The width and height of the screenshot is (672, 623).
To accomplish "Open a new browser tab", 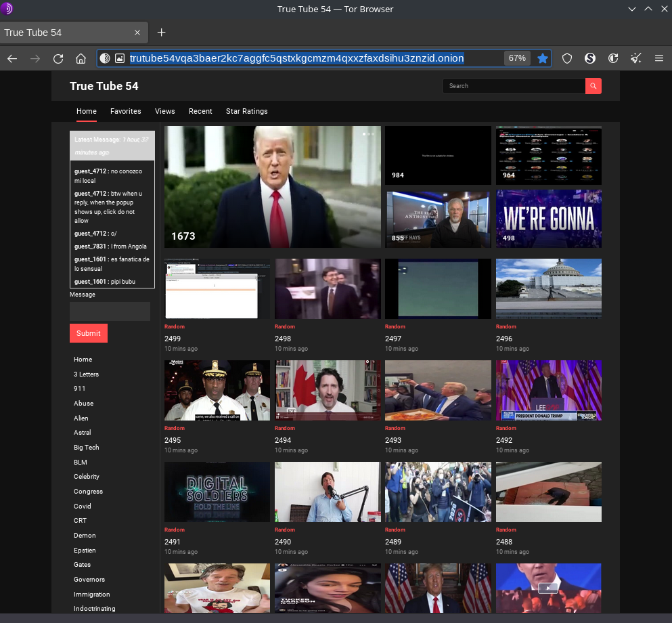I will pos(162,33).
